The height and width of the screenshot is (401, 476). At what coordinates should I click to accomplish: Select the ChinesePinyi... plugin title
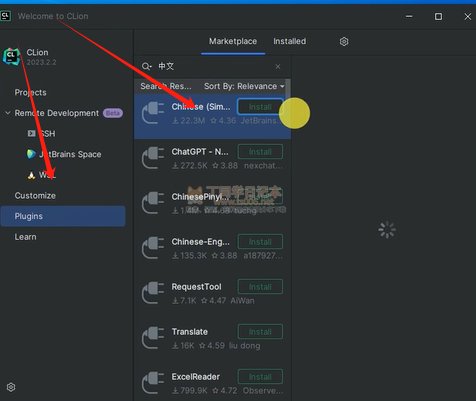tap(200, 197)
